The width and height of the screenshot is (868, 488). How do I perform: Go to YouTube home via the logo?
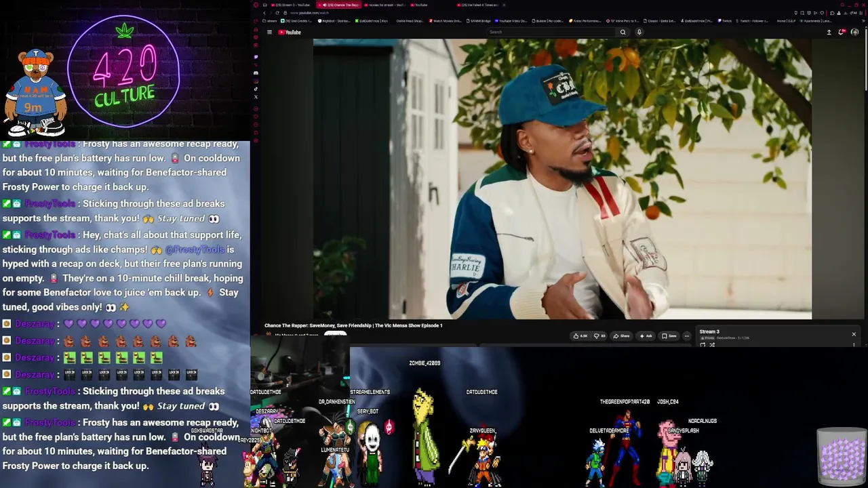(x=290, y=32)
